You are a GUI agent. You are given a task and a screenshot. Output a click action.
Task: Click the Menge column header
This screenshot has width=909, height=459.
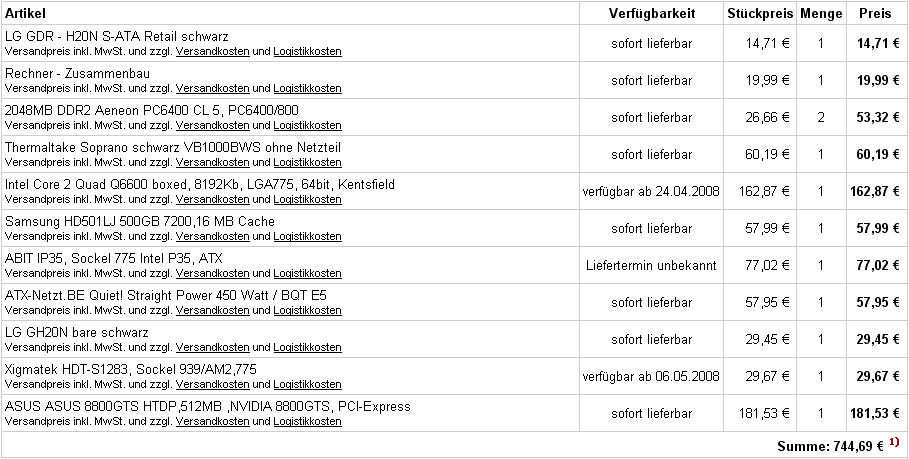coord(821,14)
